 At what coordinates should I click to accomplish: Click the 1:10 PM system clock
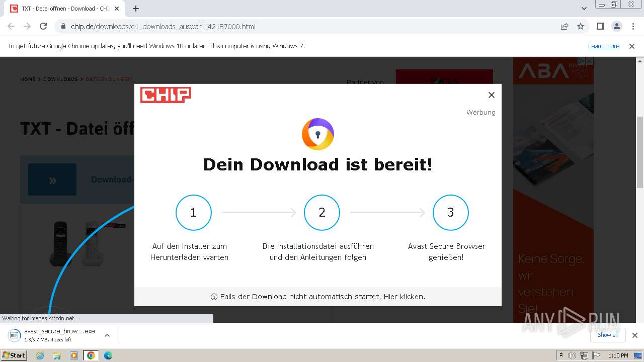coord(618,355)
